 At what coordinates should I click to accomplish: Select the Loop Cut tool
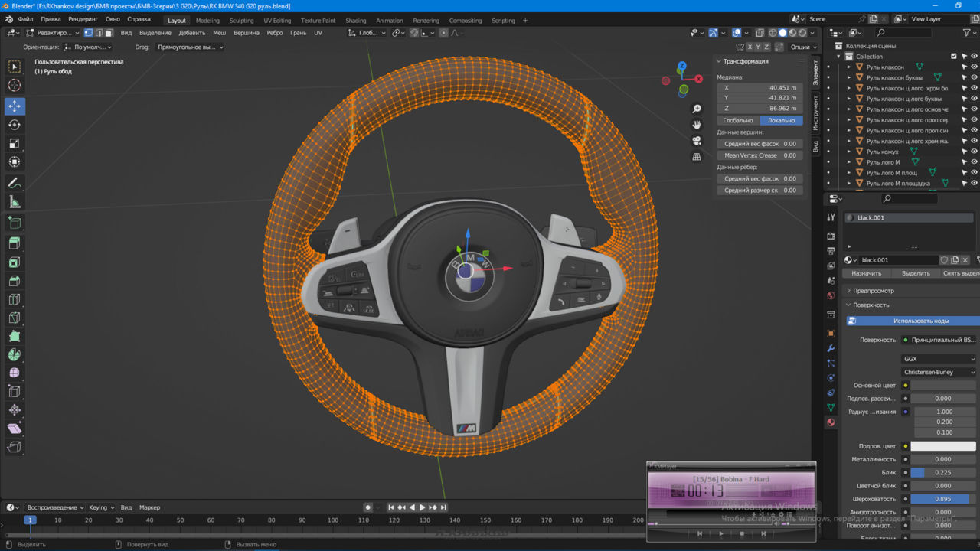pos(15,299)
